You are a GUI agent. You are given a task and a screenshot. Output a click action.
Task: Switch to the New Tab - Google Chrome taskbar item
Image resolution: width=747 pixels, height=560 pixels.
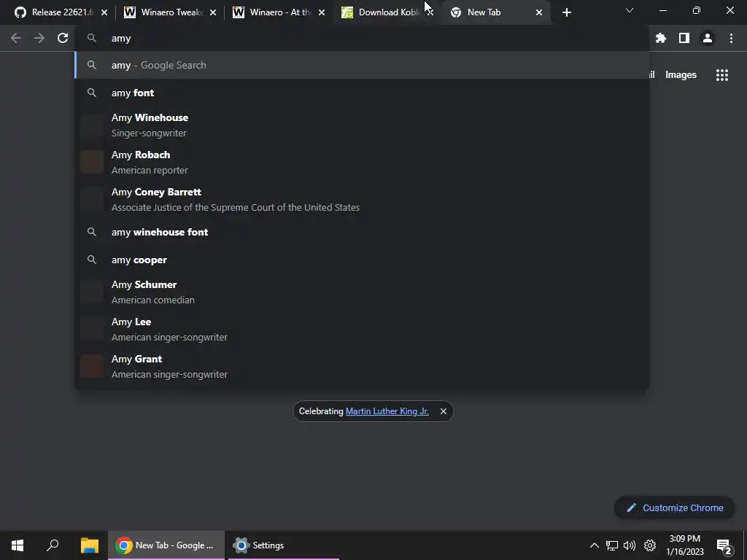[x=166, y=545]
